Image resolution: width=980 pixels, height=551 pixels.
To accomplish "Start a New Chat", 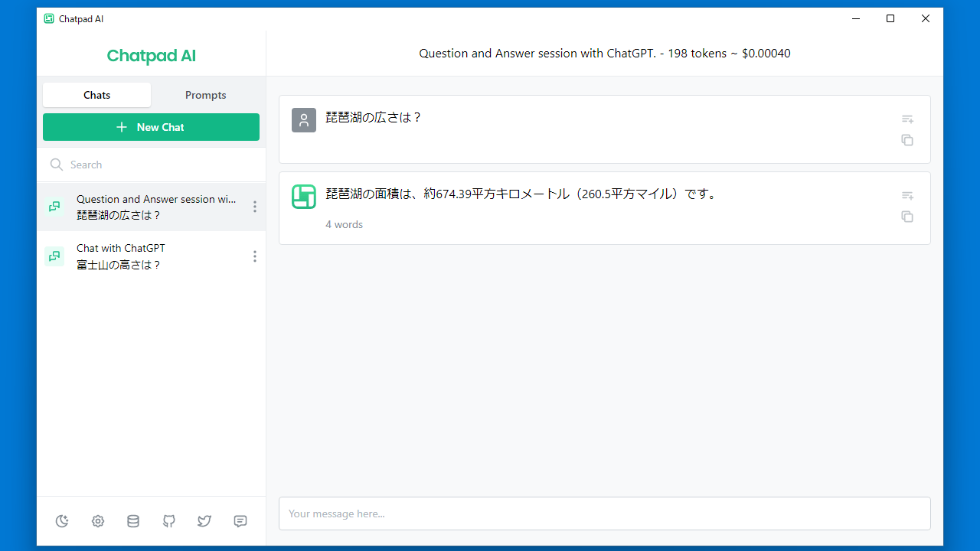I will tap(151, 127).
